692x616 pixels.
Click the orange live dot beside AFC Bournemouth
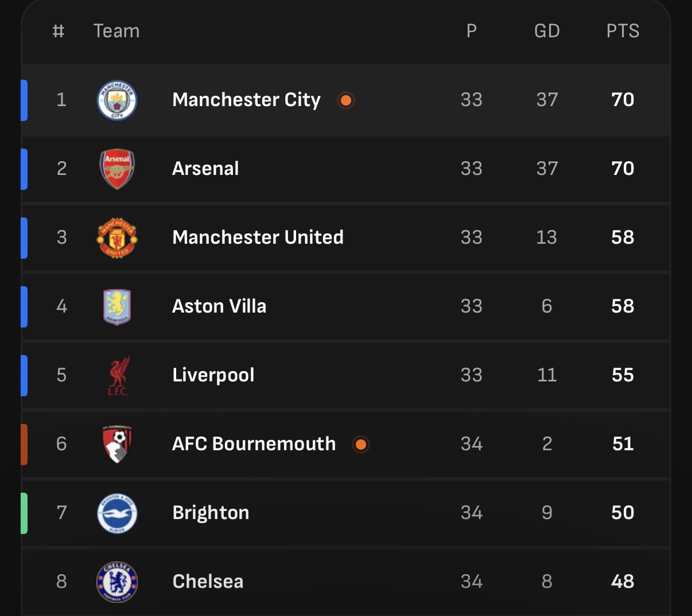(x=361, y=445)
